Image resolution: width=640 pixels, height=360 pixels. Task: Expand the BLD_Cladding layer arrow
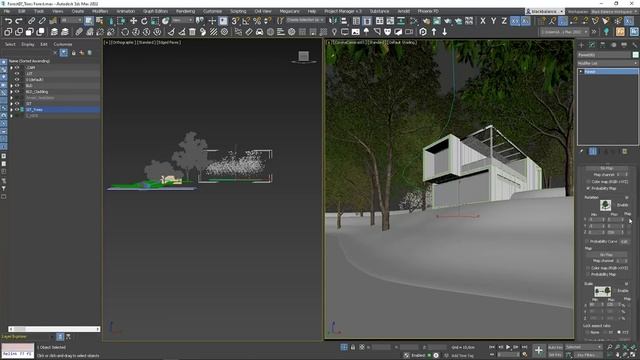(11, 92)
